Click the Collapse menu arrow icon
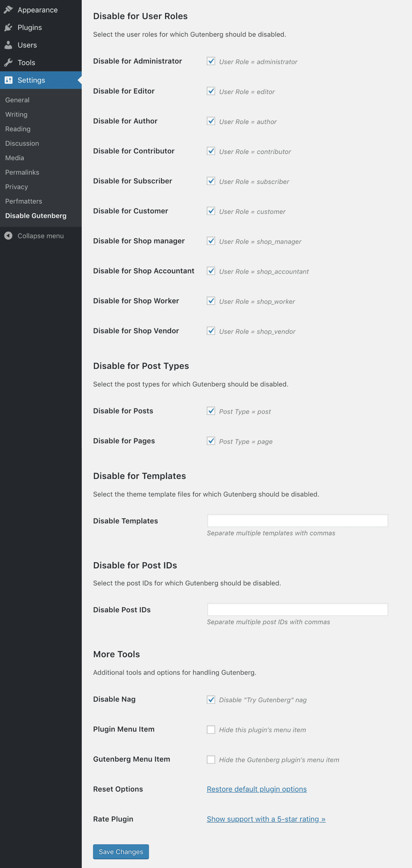This screenshot has width=412, height=868. point(8,235)
